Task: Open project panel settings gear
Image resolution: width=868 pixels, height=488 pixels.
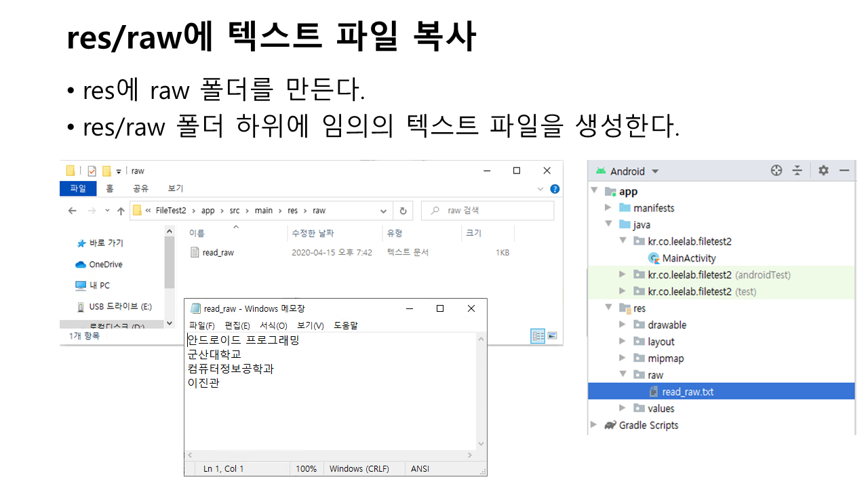Action: pos(823,171)
